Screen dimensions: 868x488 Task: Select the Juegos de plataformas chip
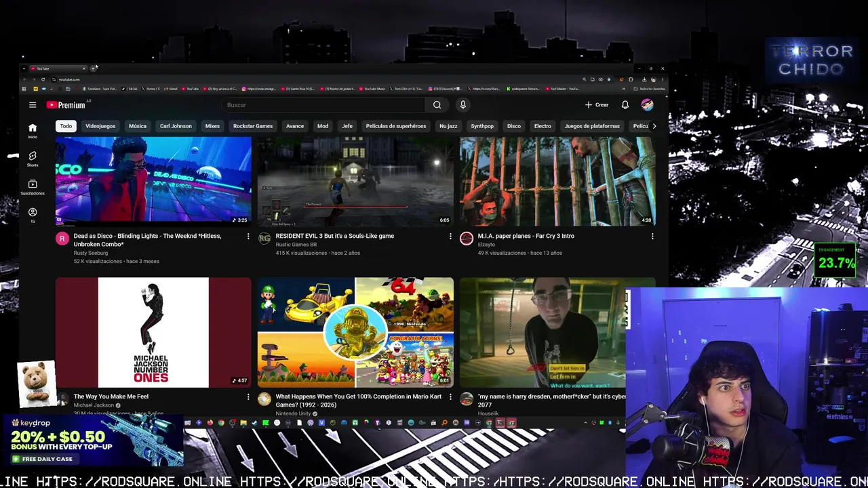(592, 126)
